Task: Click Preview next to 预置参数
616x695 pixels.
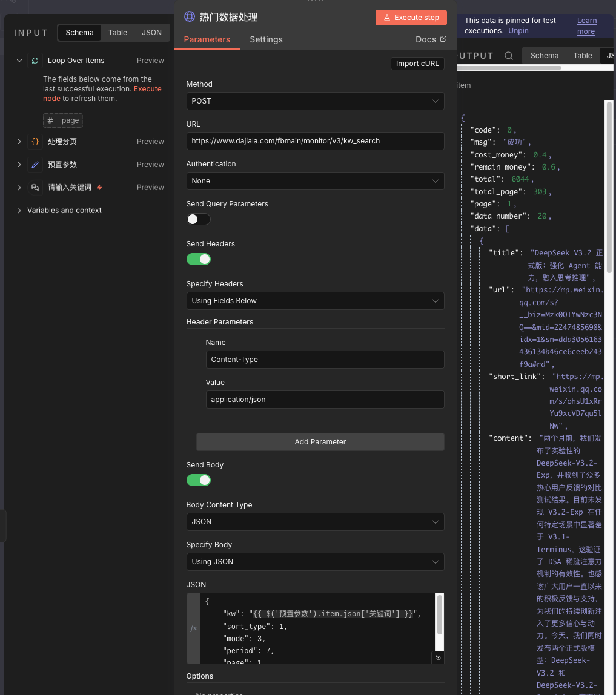Action: pos(150,165)
